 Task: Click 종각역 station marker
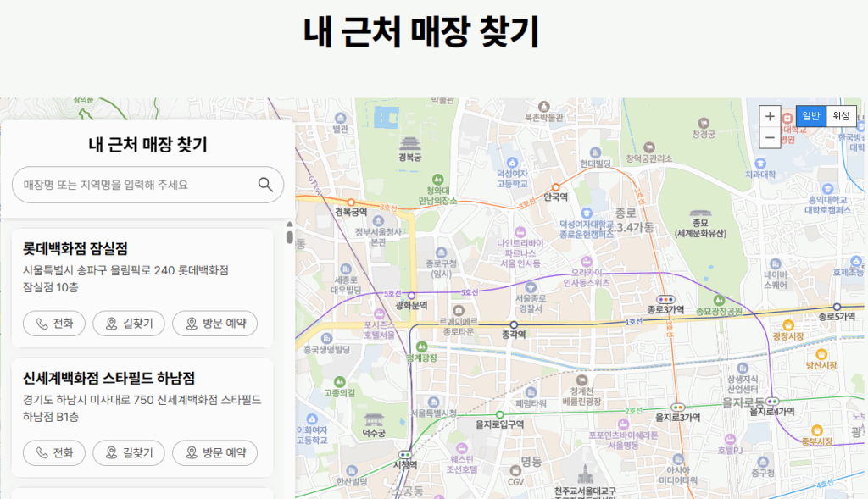514,325
